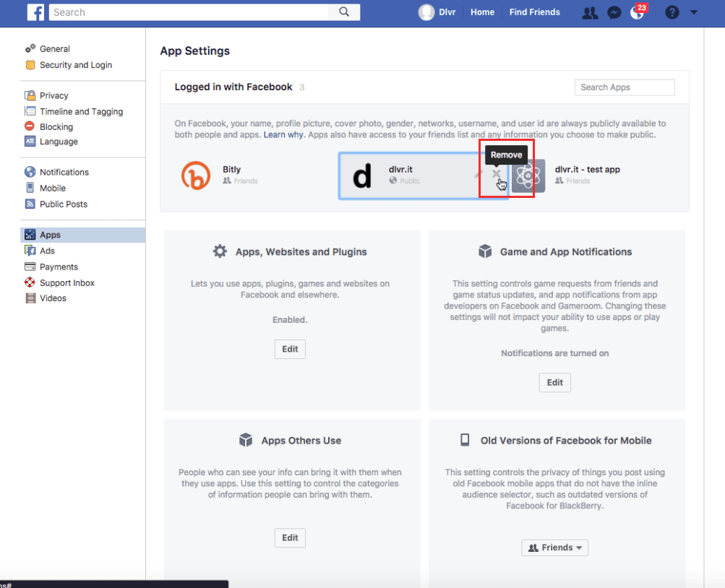Go to Privacy settings
Screen dimensions: 725x588
coord(53,95)
